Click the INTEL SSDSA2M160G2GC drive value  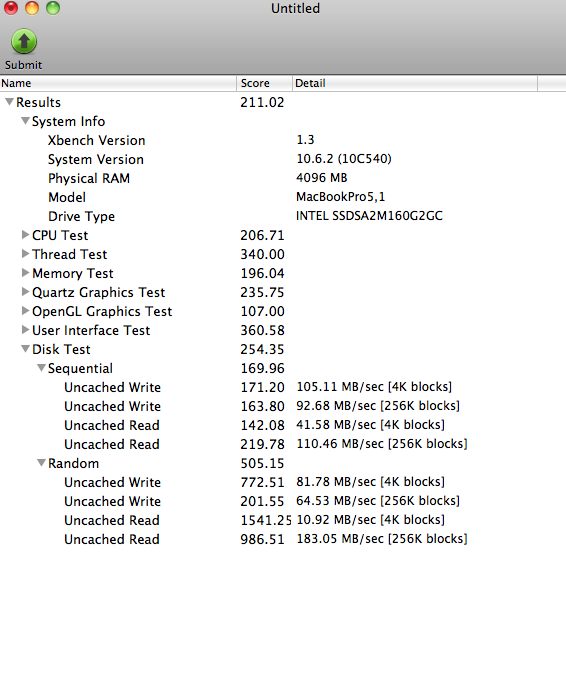click(369, 216)
